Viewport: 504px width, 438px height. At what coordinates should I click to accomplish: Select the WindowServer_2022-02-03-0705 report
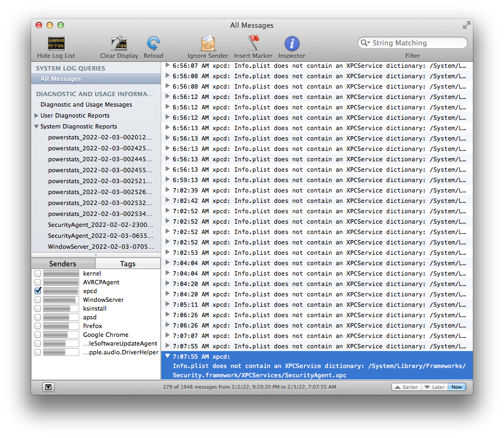[x=100, y=247]
